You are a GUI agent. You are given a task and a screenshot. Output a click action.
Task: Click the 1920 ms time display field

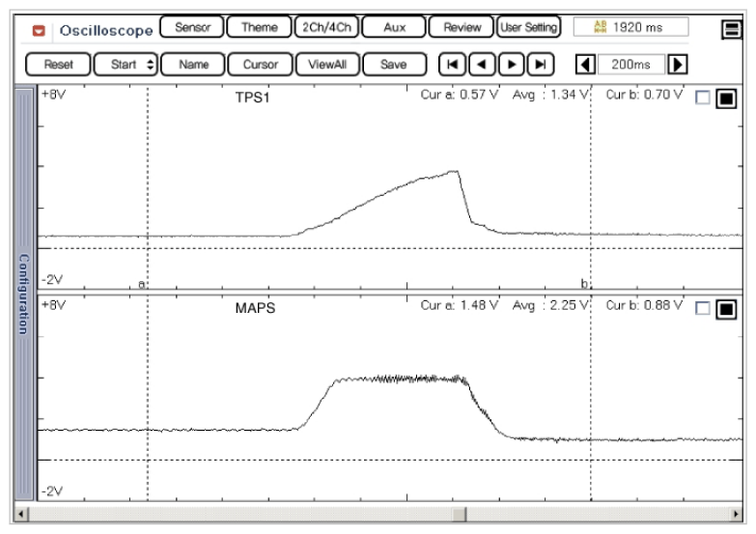(x=630, y=28)
